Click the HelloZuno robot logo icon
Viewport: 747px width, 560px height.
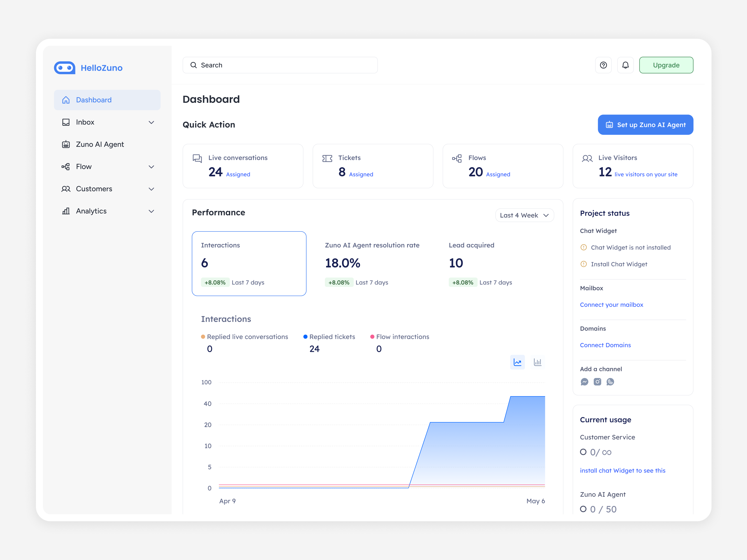[64, 68]
